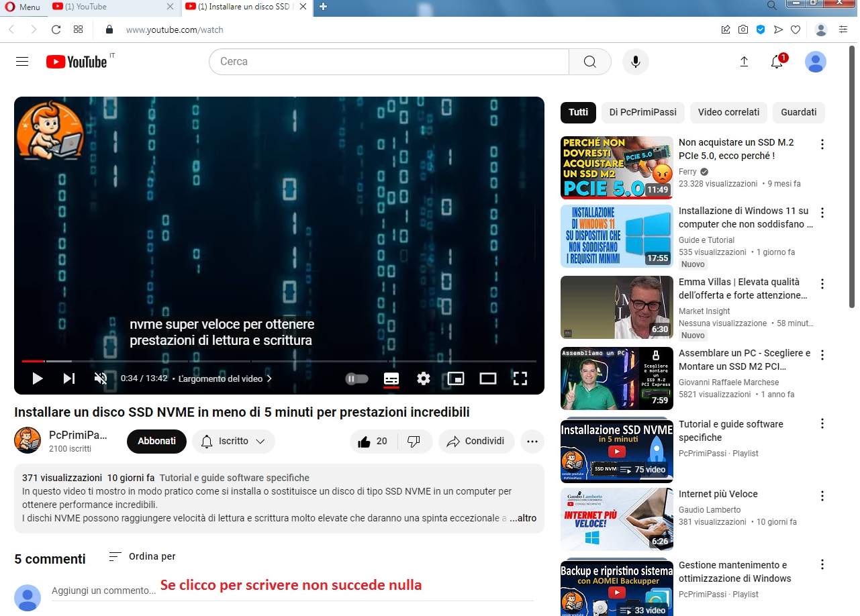
Task: Go back in browser history
Action: coord(11,30)
